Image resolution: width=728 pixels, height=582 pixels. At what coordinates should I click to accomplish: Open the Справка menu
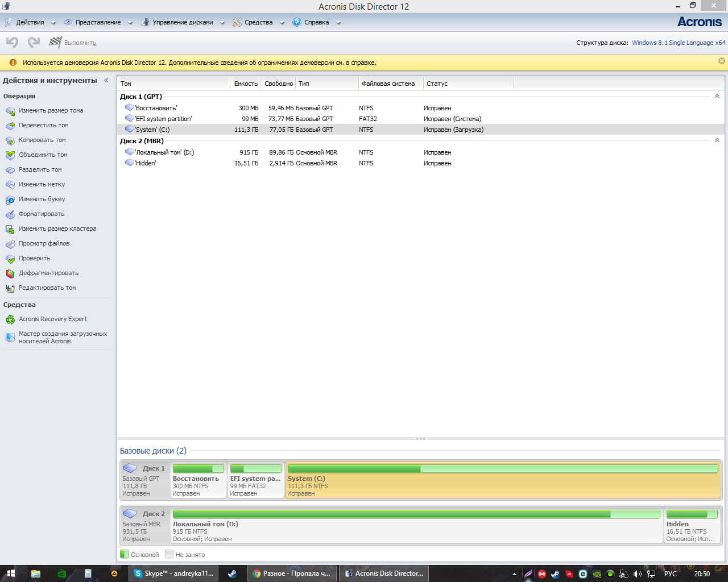pyautogui.click(x=316, y=23)
